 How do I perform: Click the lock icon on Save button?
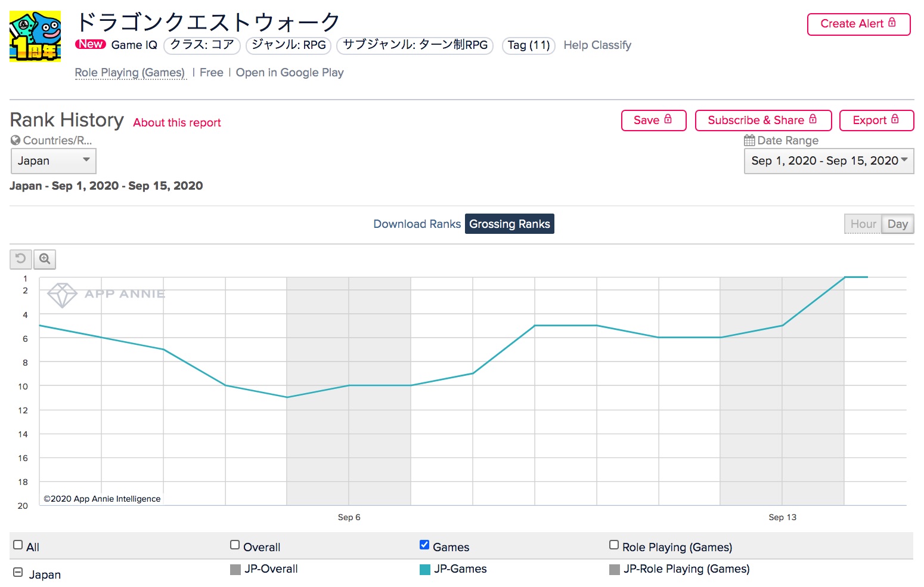tap(668, 119)
